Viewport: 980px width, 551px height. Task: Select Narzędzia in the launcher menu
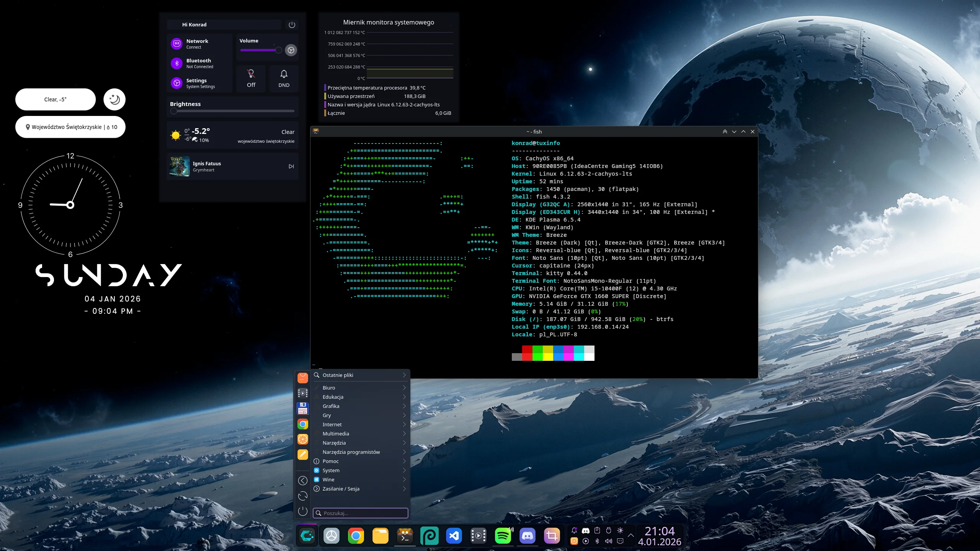(360, 443)
